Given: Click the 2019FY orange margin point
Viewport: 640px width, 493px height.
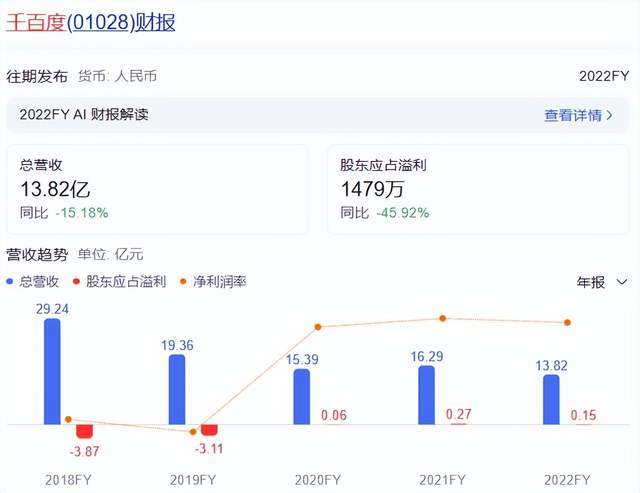Looking at the screenshot, I should (193, 432).
